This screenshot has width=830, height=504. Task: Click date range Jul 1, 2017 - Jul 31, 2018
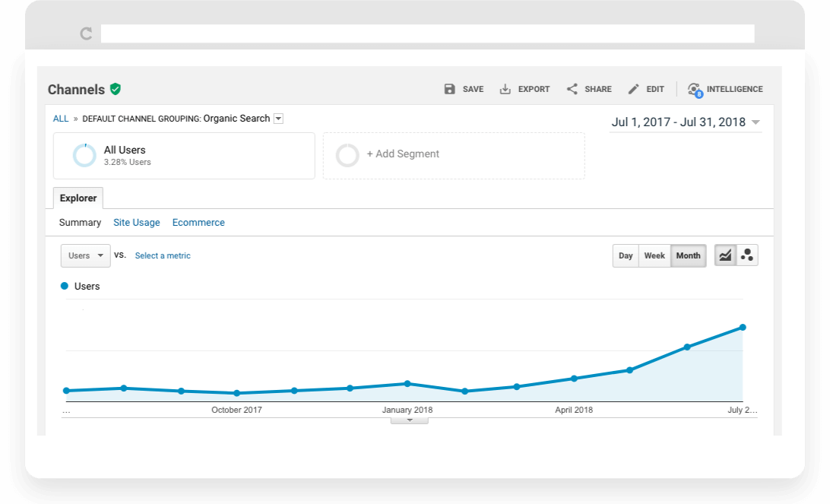pyautogui.click(x=679, y=122)
